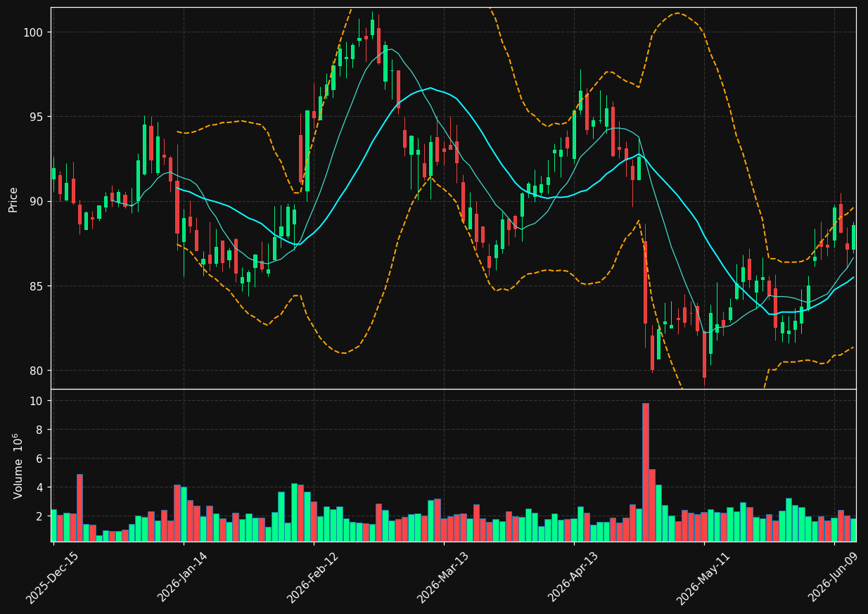The width and height of the screenshot is (868, 614).
Task: Click the 2026-Jun-09 date label
Action: point(834,577)
